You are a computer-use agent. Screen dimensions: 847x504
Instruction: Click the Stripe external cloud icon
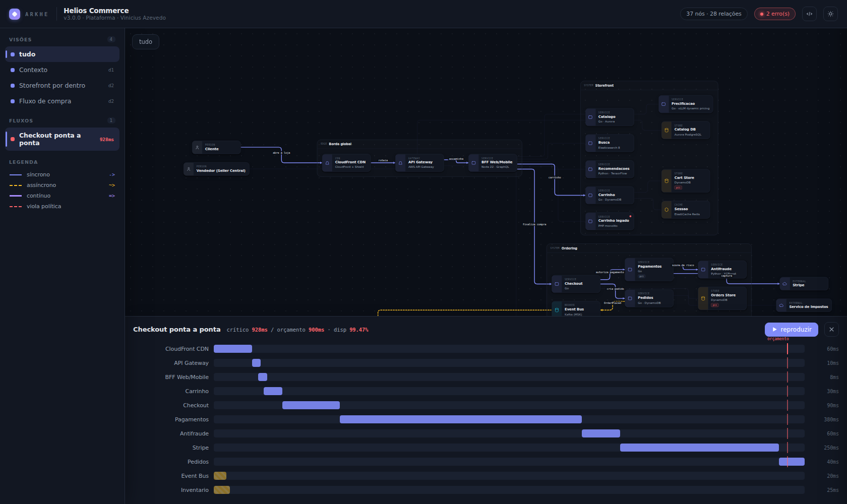784,284
